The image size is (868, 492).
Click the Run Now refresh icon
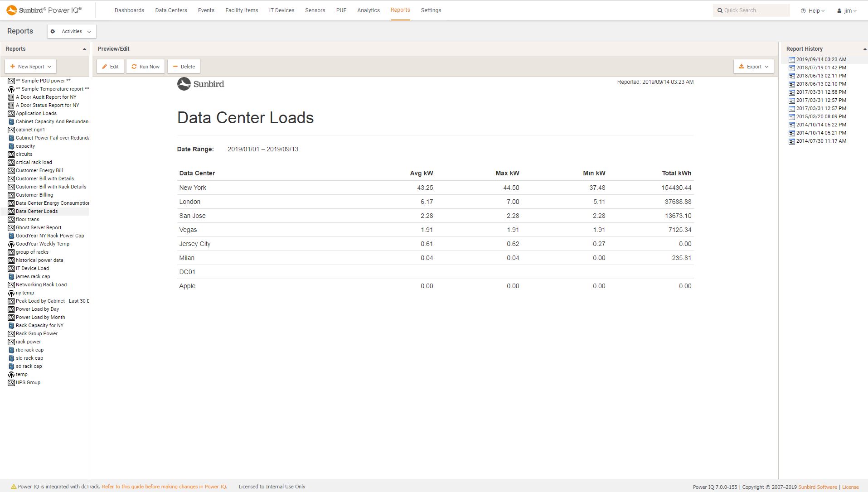pyautogui.click(x=134, y=66)
